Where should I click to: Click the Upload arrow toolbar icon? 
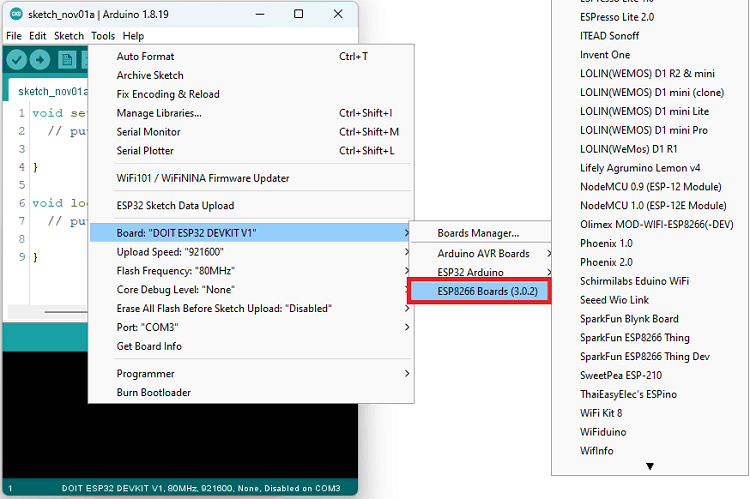pos(41,60)
